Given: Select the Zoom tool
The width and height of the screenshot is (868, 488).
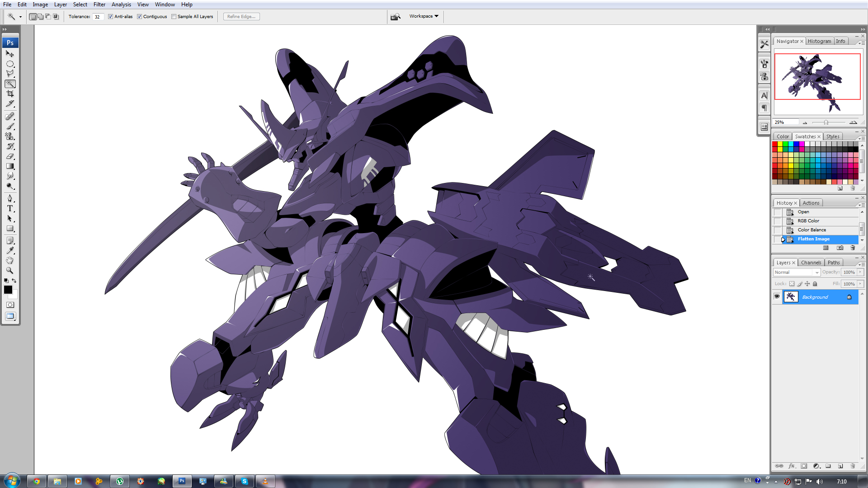Looking at the screenshot, I should pos(9,270).
